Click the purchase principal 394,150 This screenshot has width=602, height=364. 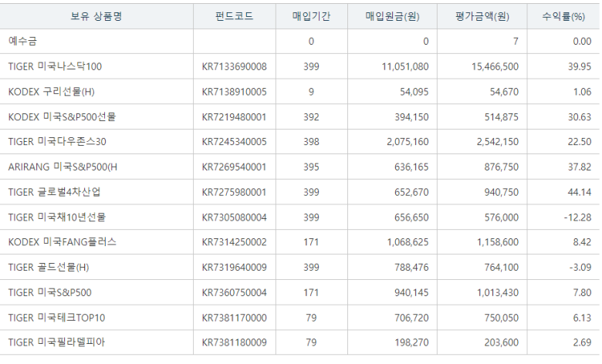(411, 116)
